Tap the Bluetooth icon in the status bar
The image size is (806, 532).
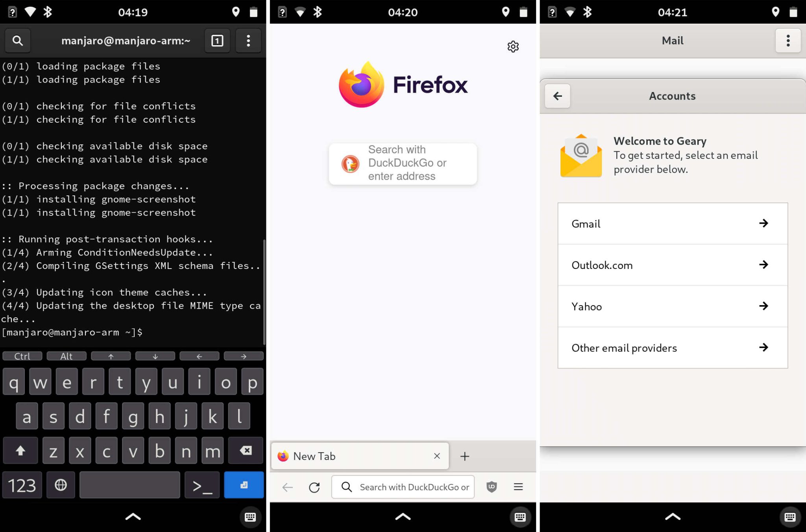48,12
